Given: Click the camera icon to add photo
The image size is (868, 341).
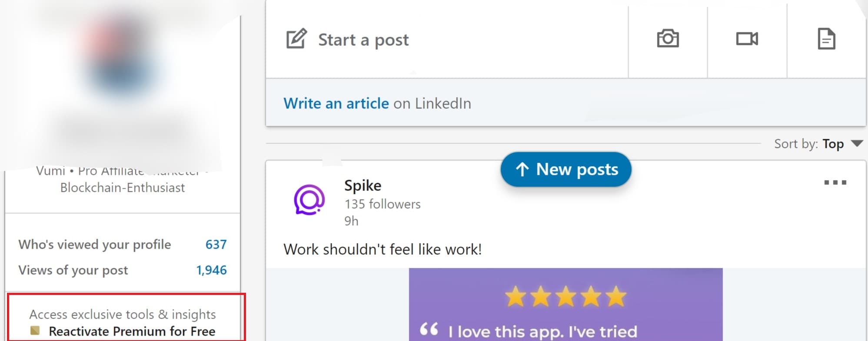Looking at the screenshot, I should coord(668,39).
